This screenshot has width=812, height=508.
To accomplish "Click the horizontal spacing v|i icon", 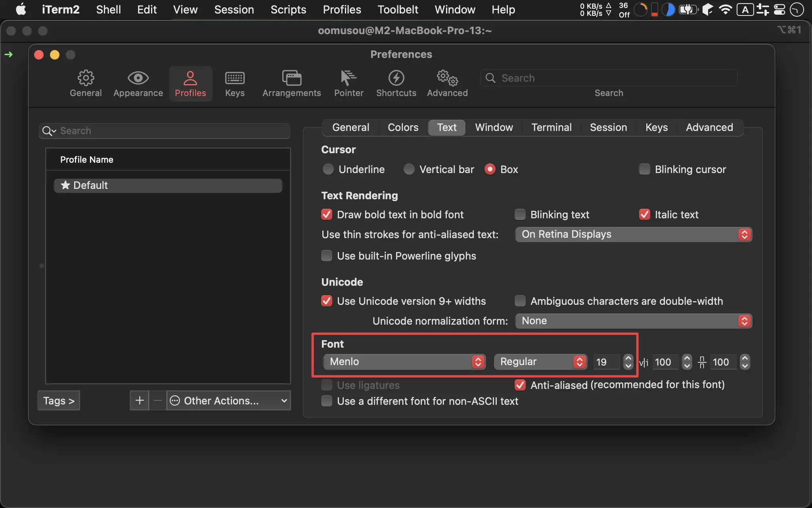I will (x=644, y=362).
